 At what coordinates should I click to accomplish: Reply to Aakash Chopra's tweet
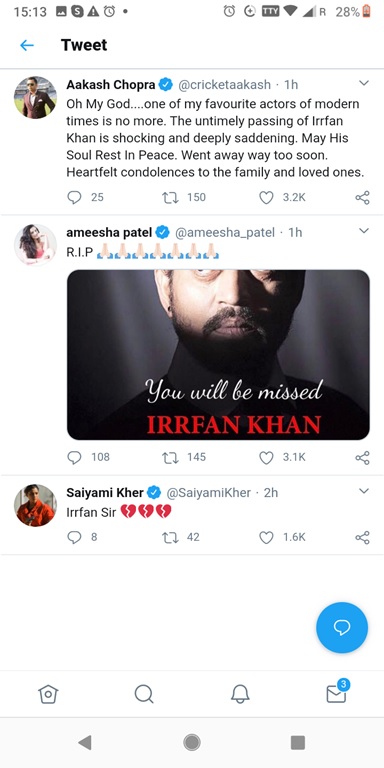coord(74,197)
